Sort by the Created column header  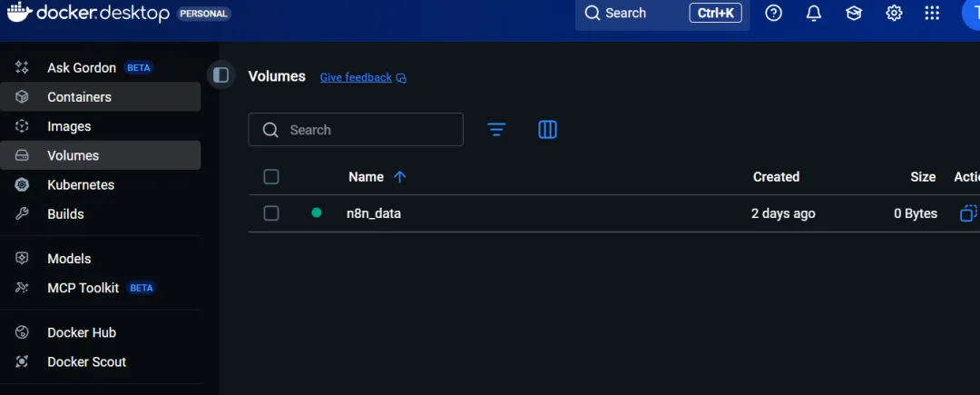pos(776,177)
